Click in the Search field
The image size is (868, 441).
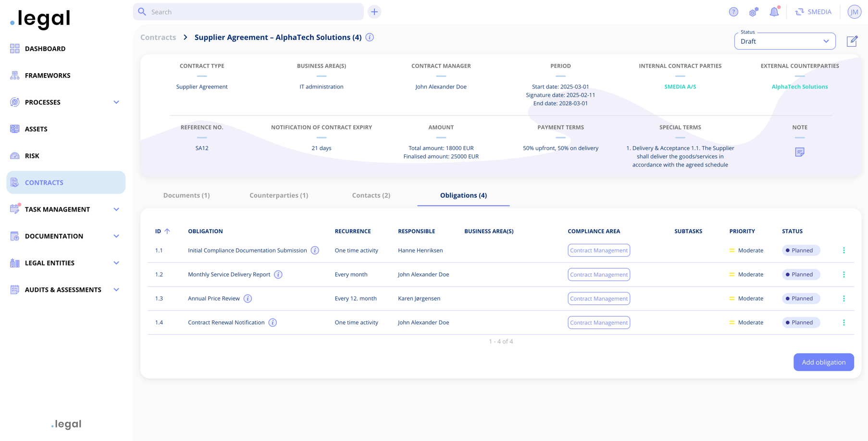pos(248,12)
